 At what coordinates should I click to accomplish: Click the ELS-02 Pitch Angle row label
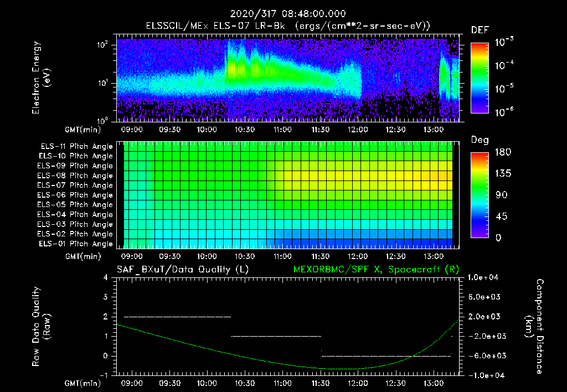click(75, 234)
